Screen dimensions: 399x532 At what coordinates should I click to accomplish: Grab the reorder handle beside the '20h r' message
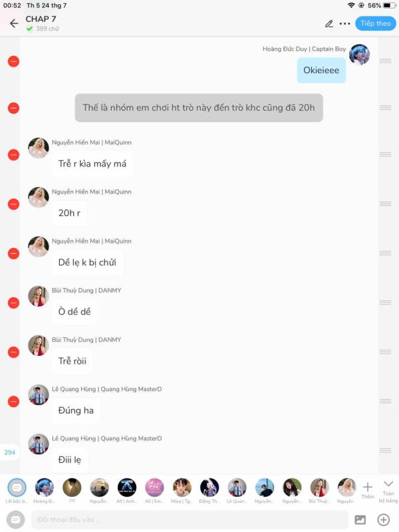point(386,203)
